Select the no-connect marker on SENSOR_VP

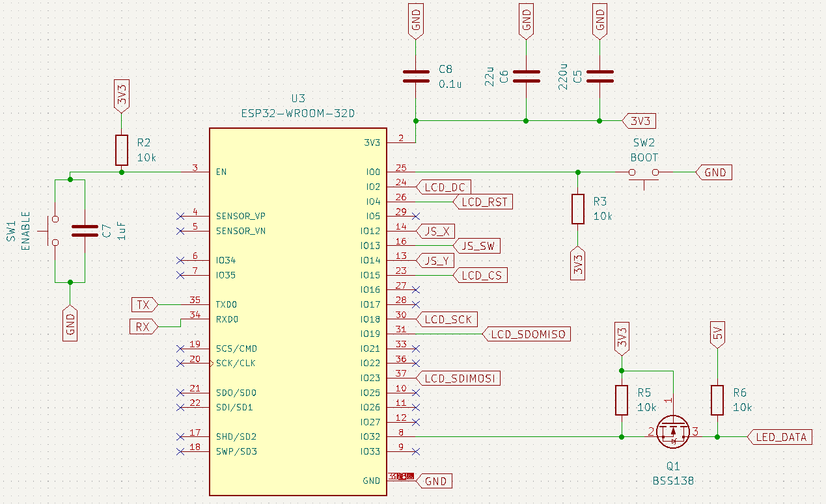[x=180, y=216]
